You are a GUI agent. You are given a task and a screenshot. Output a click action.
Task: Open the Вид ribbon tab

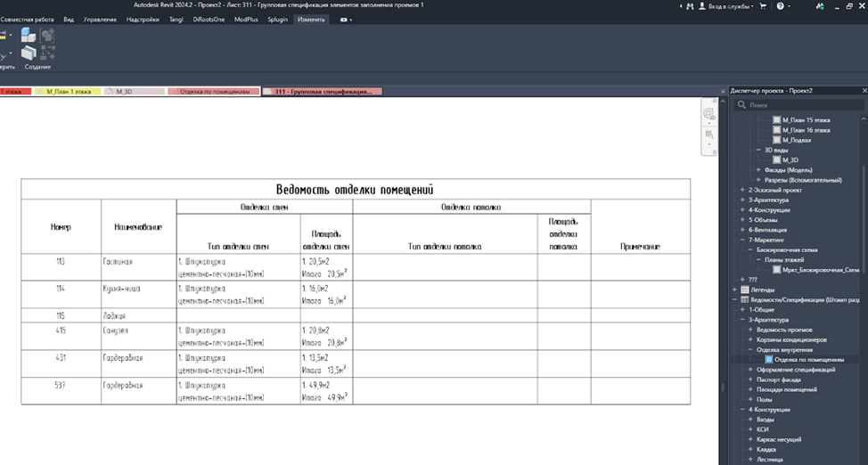click(69, 20)
